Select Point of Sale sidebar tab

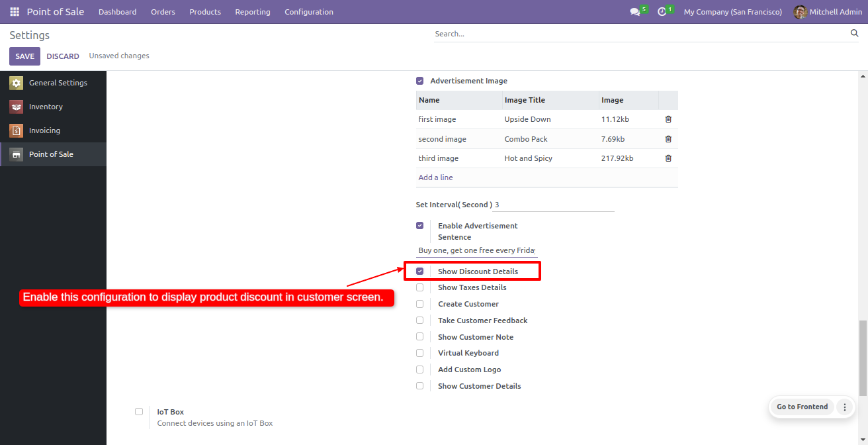pos(53,154)
